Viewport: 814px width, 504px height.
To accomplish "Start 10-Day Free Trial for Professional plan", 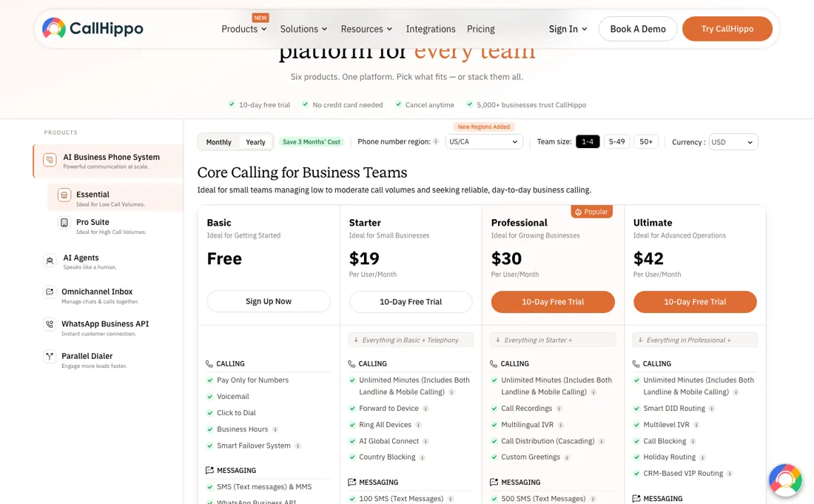I will click(x=553, y=301).
